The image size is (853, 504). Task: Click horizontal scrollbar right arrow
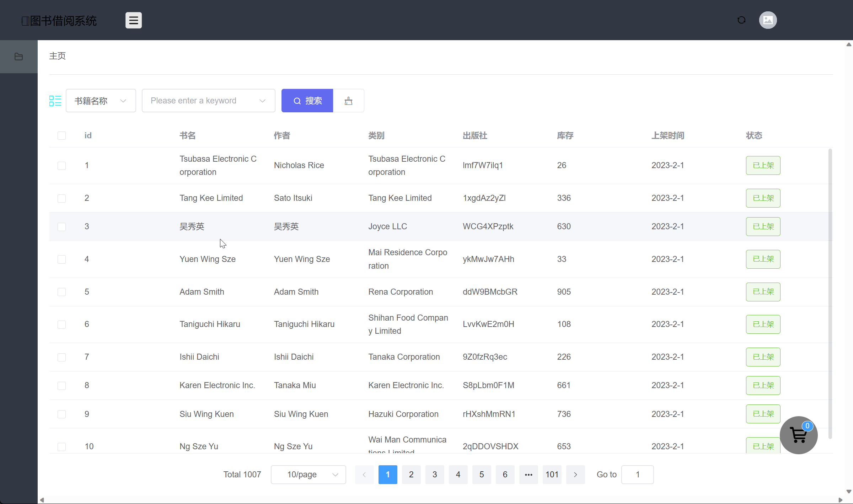(841, 500)
